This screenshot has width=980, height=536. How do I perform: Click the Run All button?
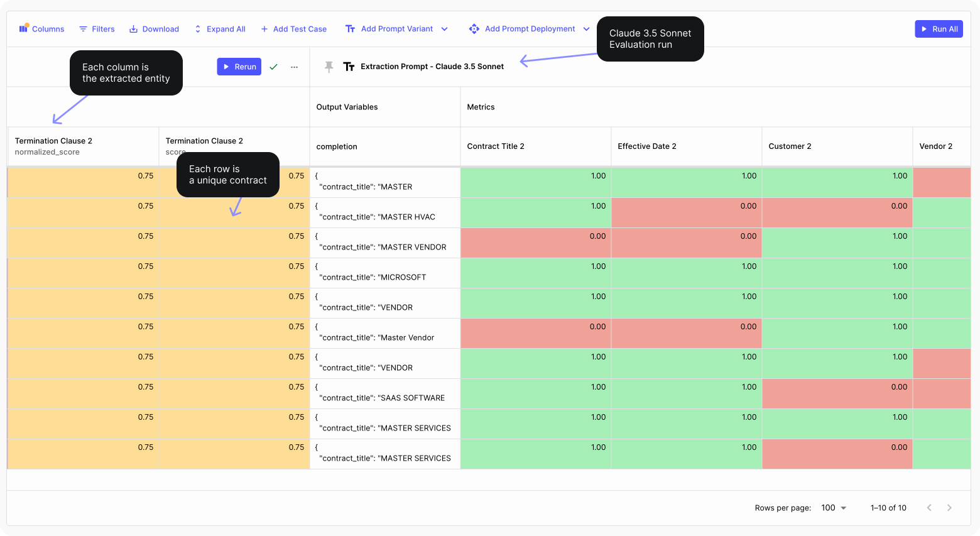tap(939, 29)
